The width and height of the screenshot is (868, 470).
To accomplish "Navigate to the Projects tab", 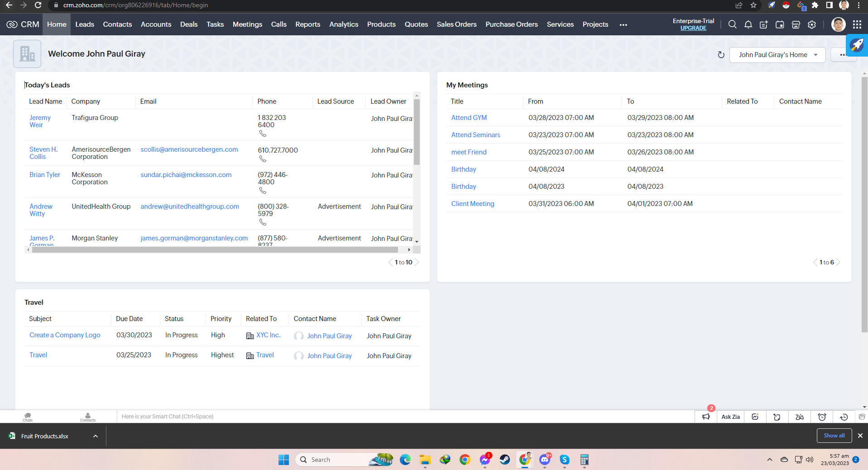I will 595,24.
